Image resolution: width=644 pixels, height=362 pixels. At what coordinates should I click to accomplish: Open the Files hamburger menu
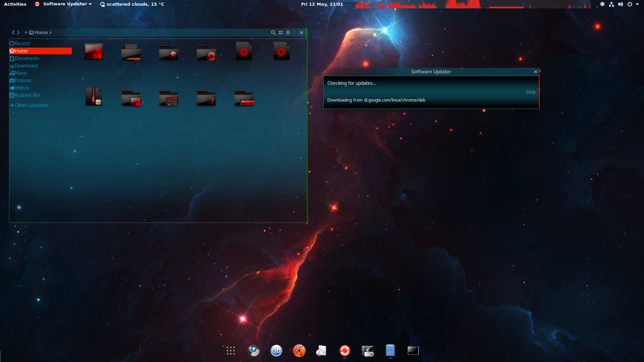(x=288, y=33)
